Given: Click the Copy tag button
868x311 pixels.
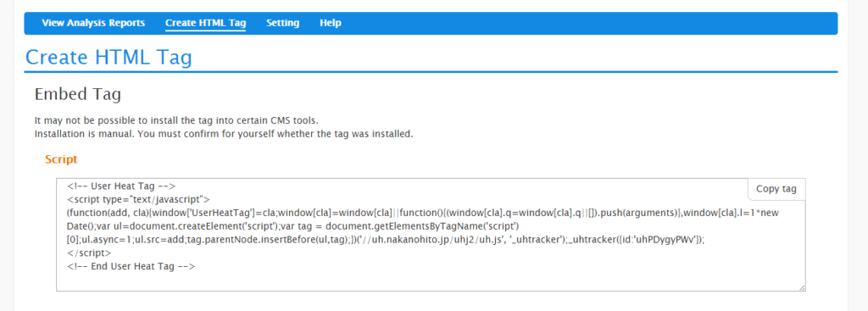Looking at the screenshot, I should click(x=776, y=189).
